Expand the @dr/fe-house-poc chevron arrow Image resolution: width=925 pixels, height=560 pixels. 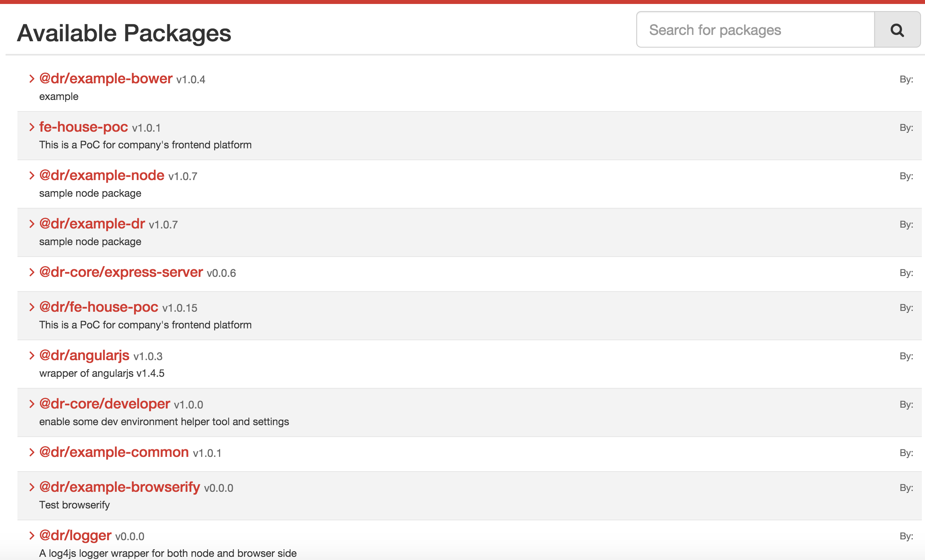pyautogui.click(x=32, y=307)
